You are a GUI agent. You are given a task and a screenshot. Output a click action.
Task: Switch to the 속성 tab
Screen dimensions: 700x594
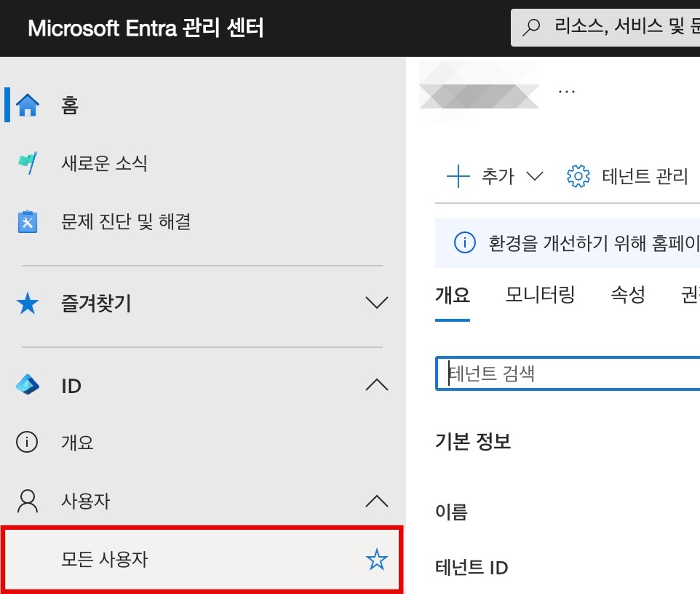(628, 296)
